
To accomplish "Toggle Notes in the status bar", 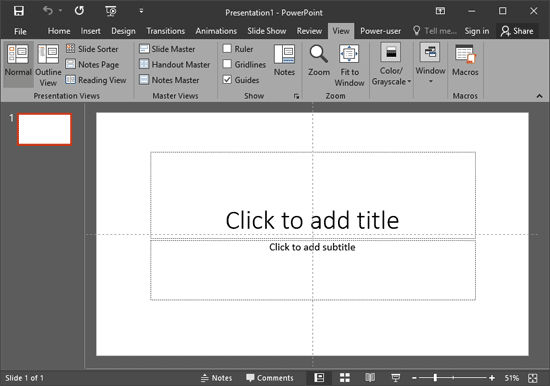I will coord(216,378).
